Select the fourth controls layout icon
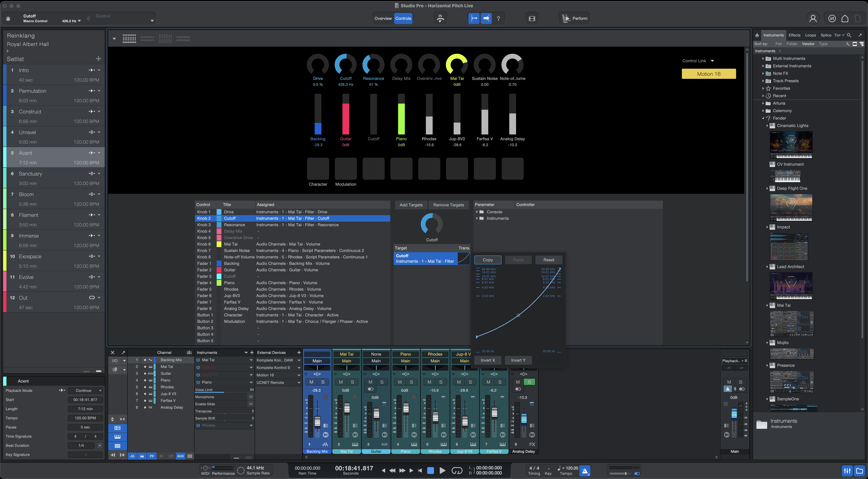 tap(183, 38)
